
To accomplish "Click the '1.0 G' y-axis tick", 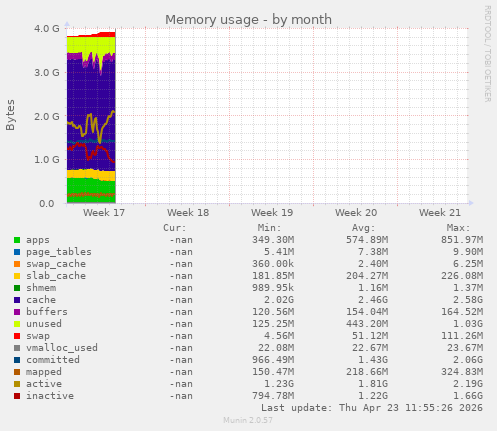I will tap(47, 160).
